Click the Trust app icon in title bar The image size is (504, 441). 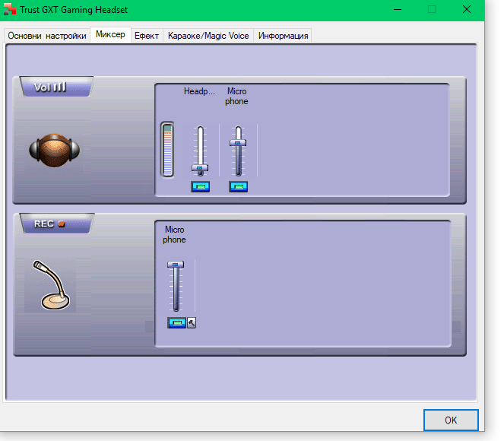click(x=10, y=10)
